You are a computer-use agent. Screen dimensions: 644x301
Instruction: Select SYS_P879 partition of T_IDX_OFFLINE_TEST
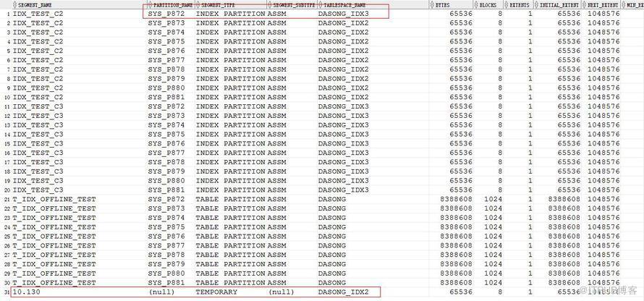tap(166, 264)
